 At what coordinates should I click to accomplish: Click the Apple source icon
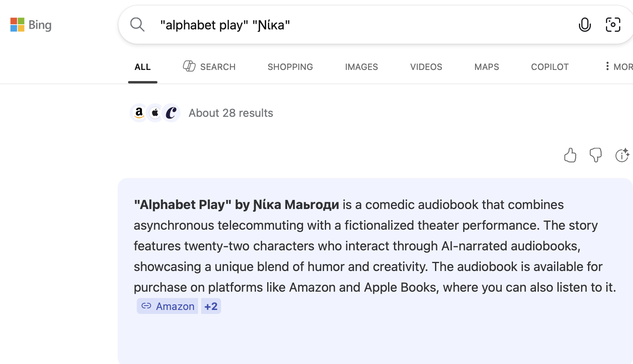click(x=155, y=113)
